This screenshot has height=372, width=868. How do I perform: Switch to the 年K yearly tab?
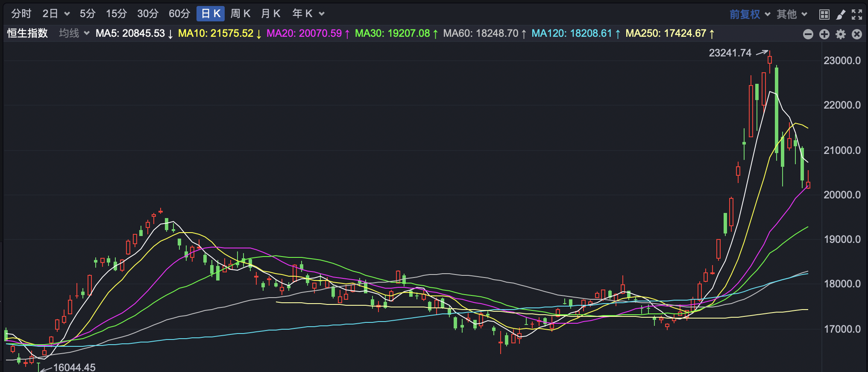coord(302,14)
